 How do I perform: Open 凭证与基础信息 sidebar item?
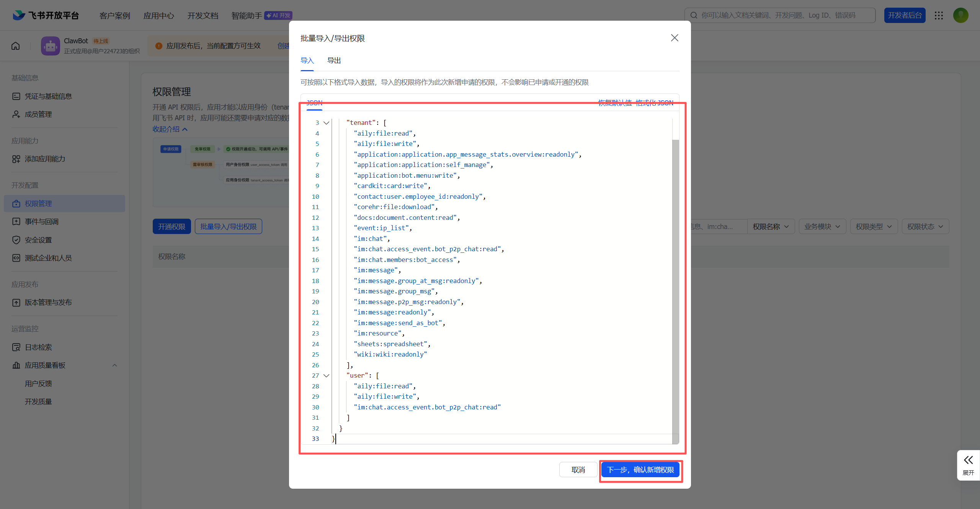[48, 96]
